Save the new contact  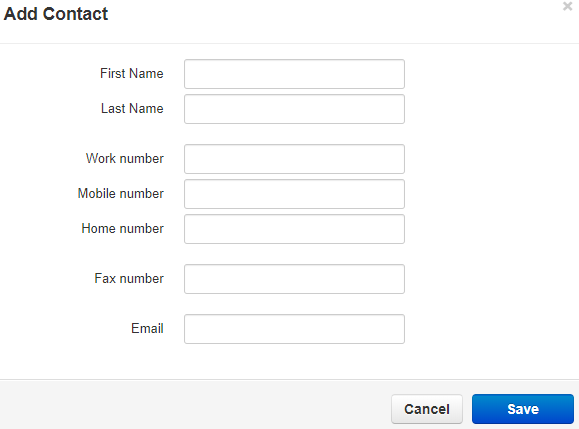click(523, 409)
